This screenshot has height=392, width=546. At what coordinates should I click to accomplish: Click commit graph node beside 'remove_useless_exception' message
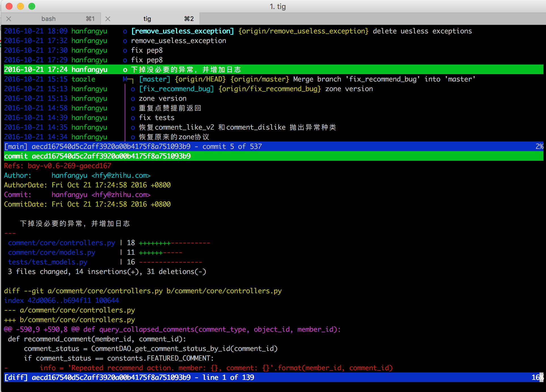pos(125,41)
